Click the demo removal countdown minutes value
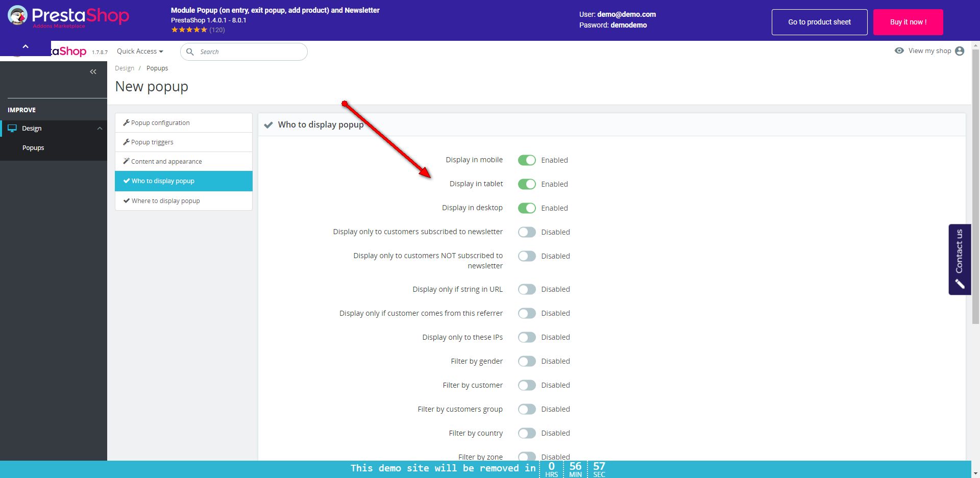The width and height of the screenshot is (980, 478). (575, 466)
